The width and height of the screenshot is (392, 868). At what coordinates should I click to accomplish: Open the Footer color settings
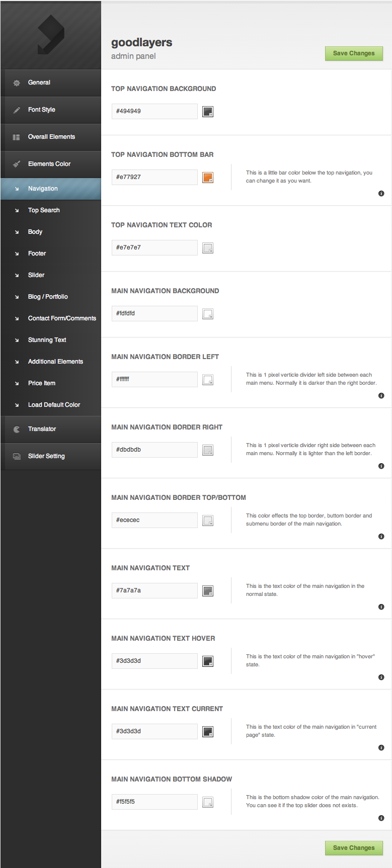[x=37, y=253]
